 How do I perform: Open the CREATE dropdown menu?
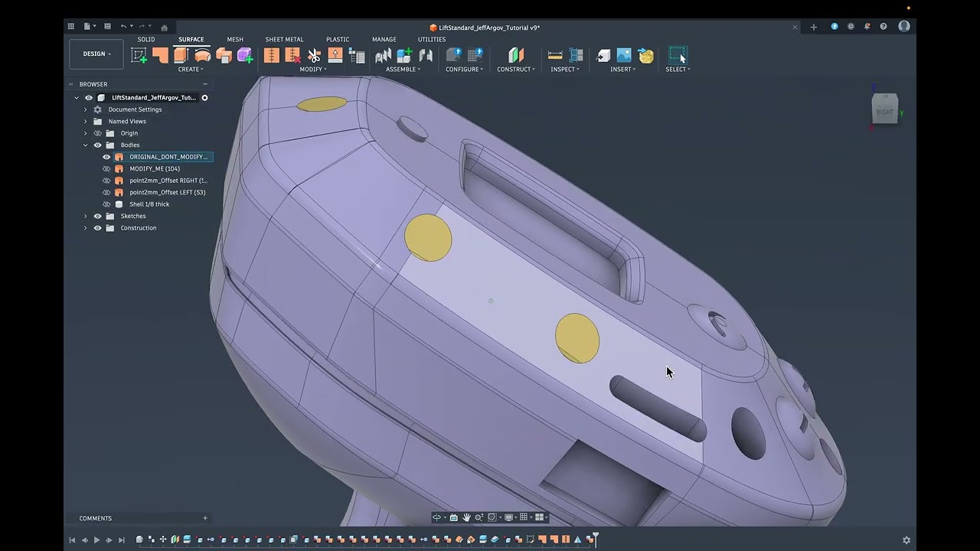click(x=191, y=69)
